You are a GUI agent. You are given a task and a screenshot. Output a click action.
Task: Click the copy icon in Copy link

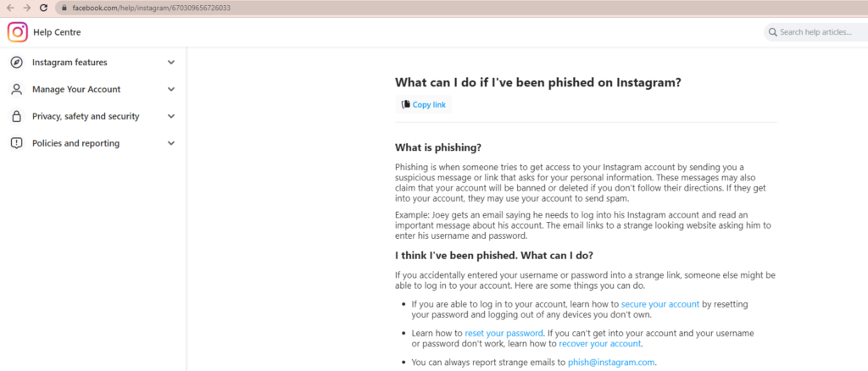[x=406, y=104]
